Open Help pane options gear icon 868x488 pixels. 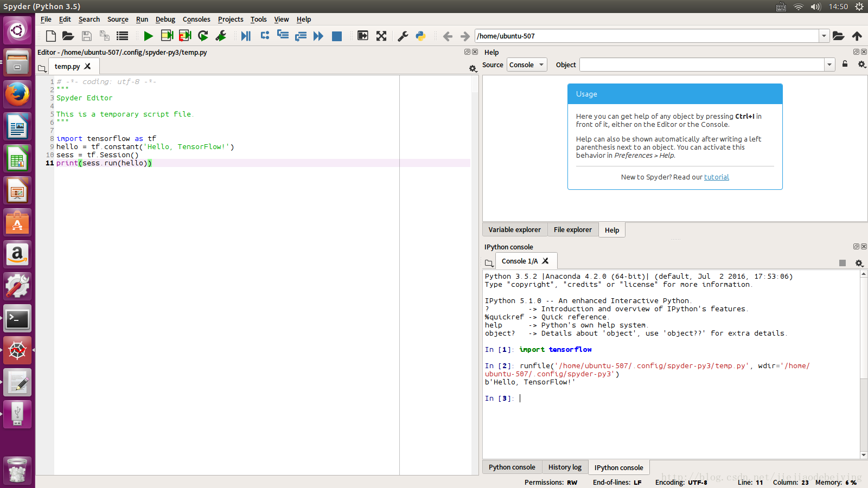[x=861, y=65]
